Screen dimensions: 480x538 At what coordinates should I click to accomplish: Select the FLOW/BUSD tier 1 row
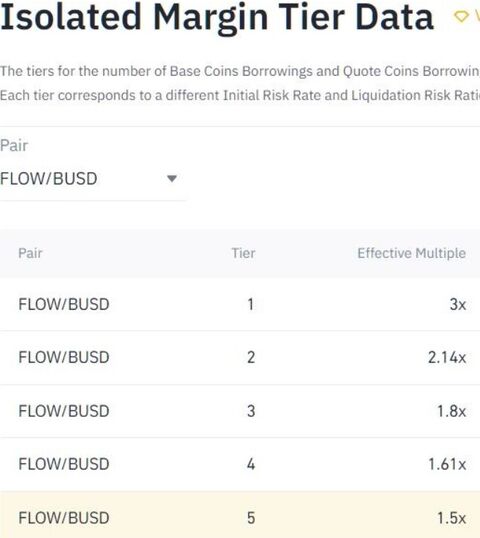click(x=240, y=304)
